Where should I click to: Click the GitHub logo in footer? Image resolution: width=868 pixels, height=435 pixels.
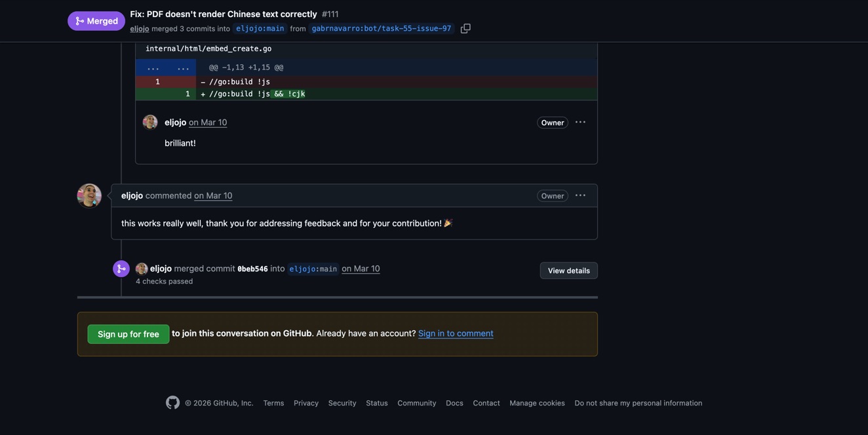[x=172, y=403]
